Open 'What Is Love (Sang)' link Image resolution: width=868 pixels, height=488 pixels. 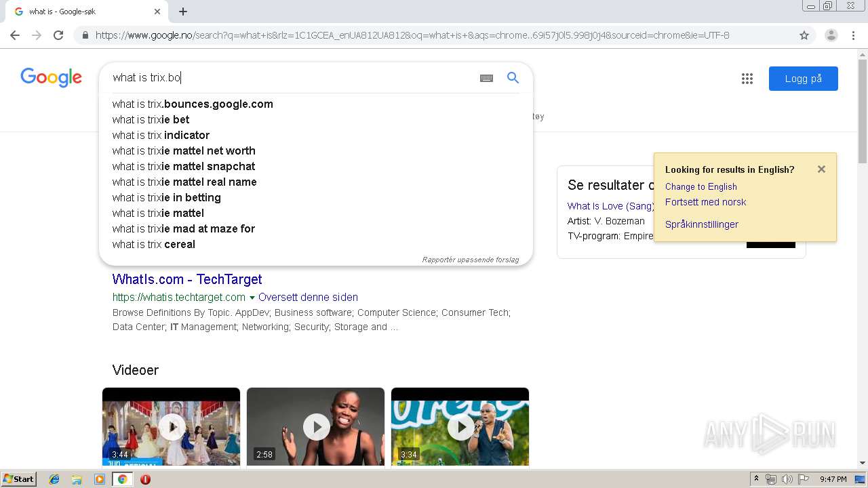(610, 206)
